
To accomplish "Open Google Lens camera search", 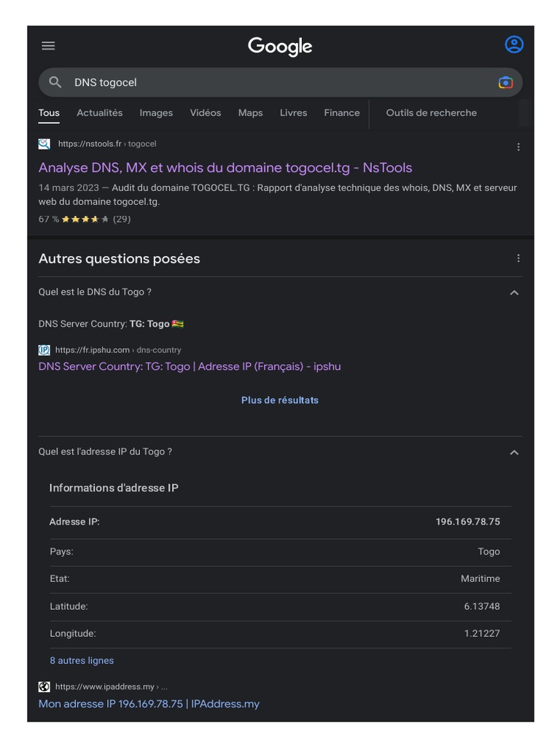I will 505,82.
